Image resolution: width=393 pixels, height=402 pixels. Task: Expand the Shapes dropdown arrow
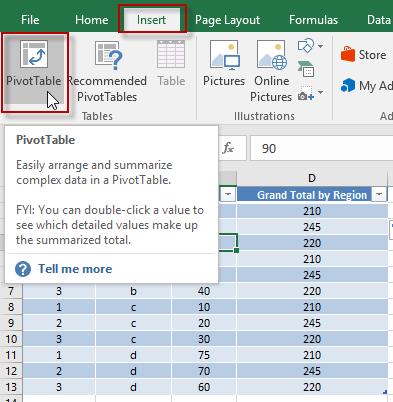coord(320,46)
